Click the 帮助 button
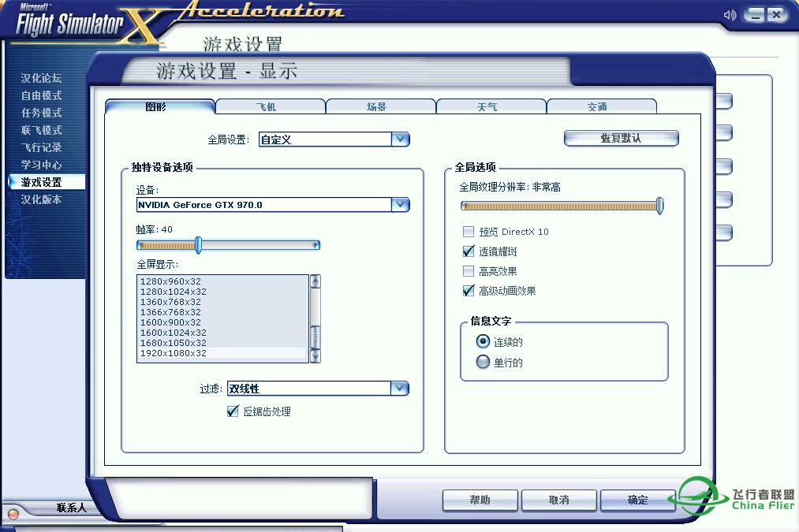This screenshot has width=799, height=532. tap(480, 500)
